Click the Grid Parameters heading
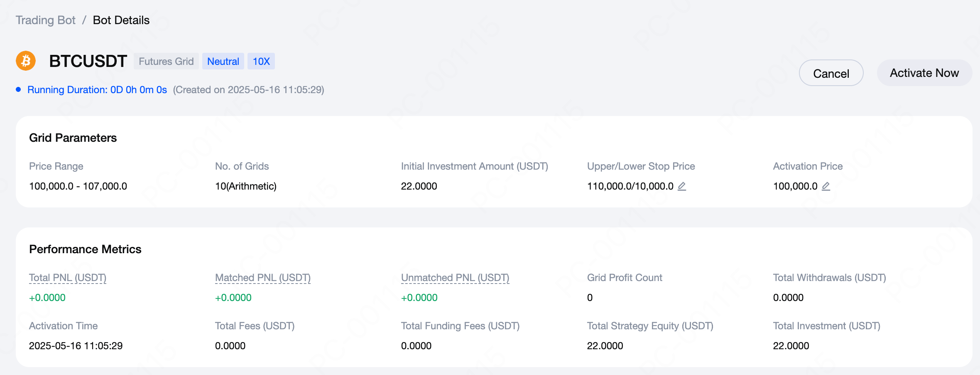Image resolution: width=980 pixels, height=375 pixels. click(73, 138)
